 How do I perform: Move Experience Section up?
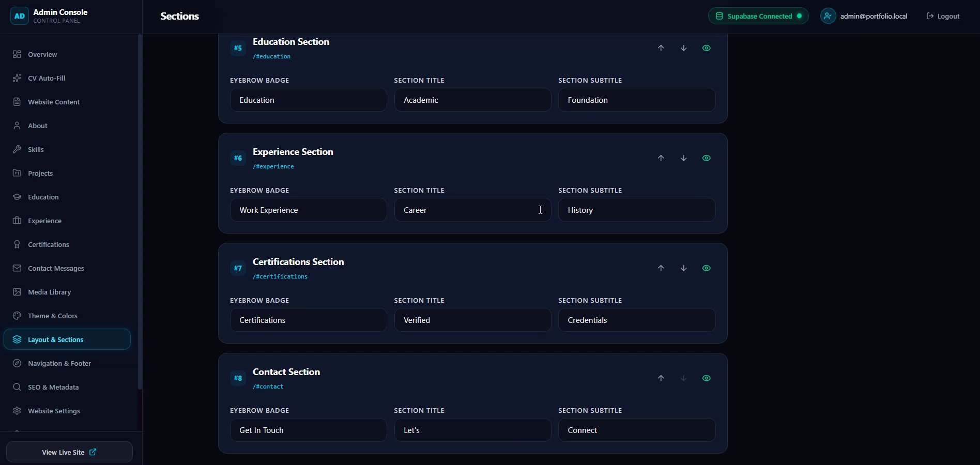[x=661, y=158]
